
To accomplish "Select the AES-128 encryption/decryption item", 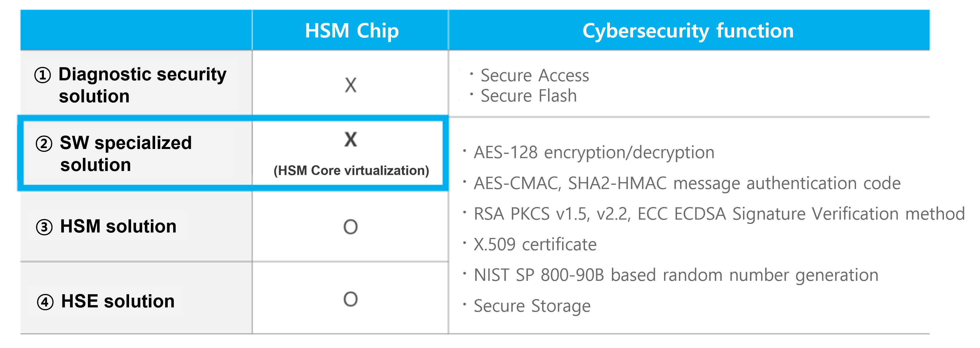I will [x=594, y=152].
